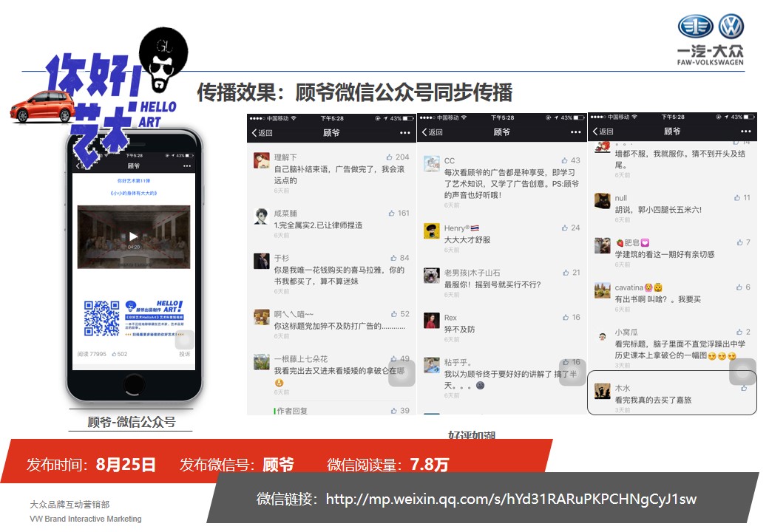The height and width of the screenshot is (532, 769).
Task: Open cavatina's avatar
Action: pos(602,290)
